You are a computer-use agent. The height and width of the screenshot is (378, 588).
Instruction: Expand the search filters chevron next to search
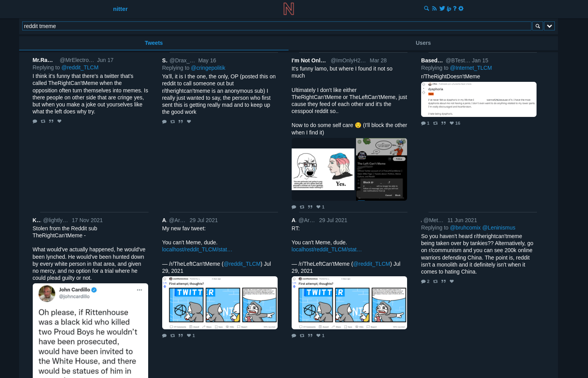pyautogui.click(x=549, y=26)
